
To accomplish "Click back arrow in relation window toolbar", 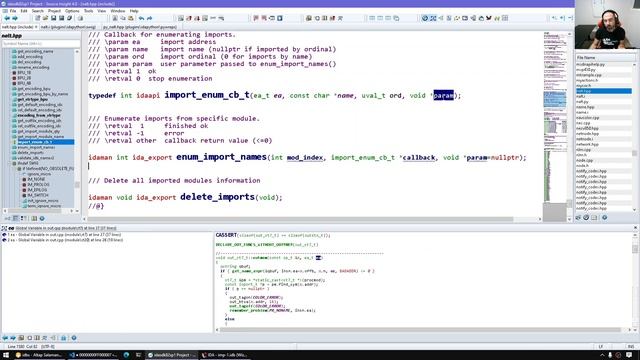I will (5, 338).
